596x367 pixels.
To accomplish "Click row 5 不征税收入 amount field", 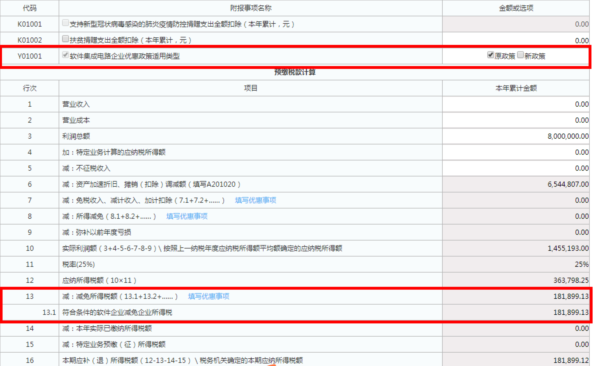I will click(516, 168).
